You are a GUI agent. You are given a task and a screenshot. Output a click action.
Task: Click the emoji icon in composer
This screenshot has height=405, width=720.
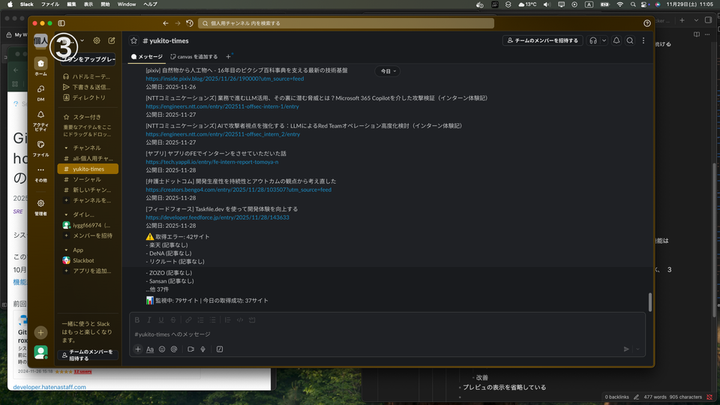tap(161, 349)
